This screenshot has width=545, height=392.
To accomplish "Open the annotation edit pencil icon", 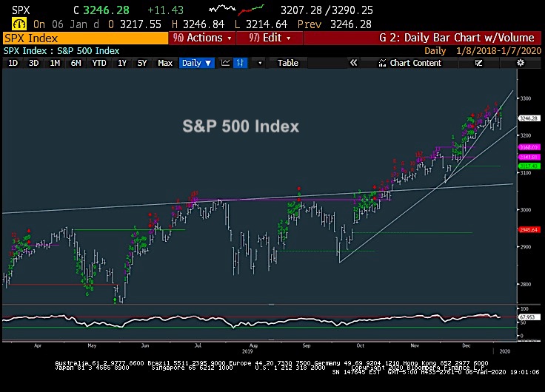I will [478, 63].
